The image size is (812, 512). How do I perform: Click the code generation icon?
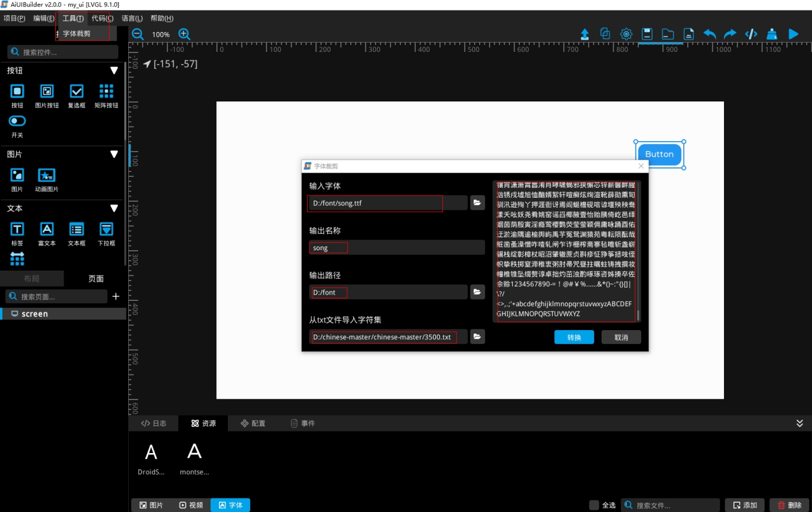(751, 34)
